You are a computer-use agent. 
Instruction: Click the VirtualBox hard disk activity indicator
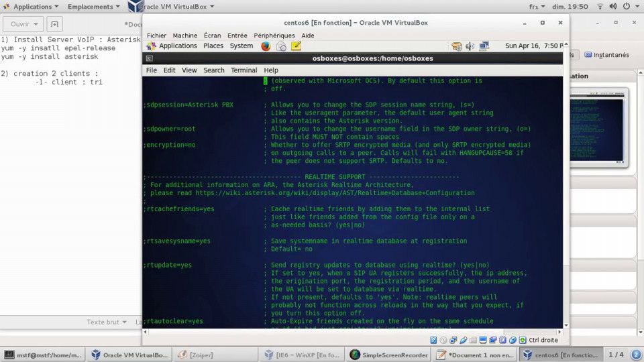coord(433,341)
